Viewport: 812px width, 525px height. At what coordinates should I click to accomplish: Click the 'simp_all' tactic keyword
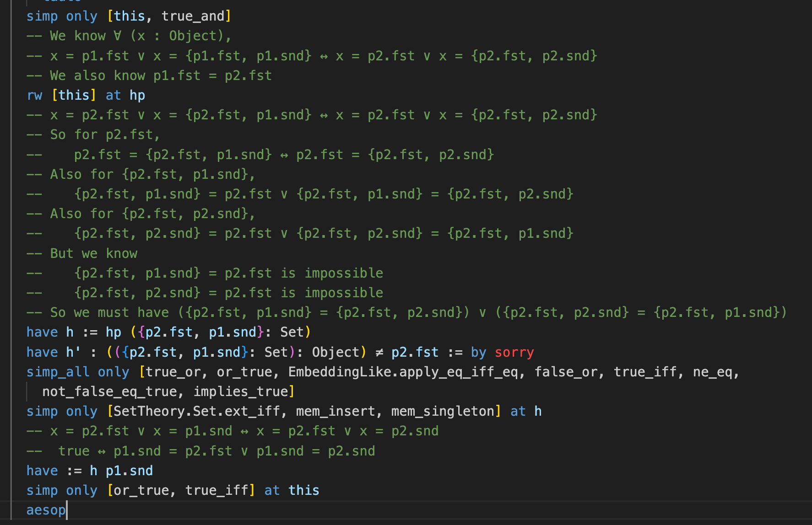[58, 372]
